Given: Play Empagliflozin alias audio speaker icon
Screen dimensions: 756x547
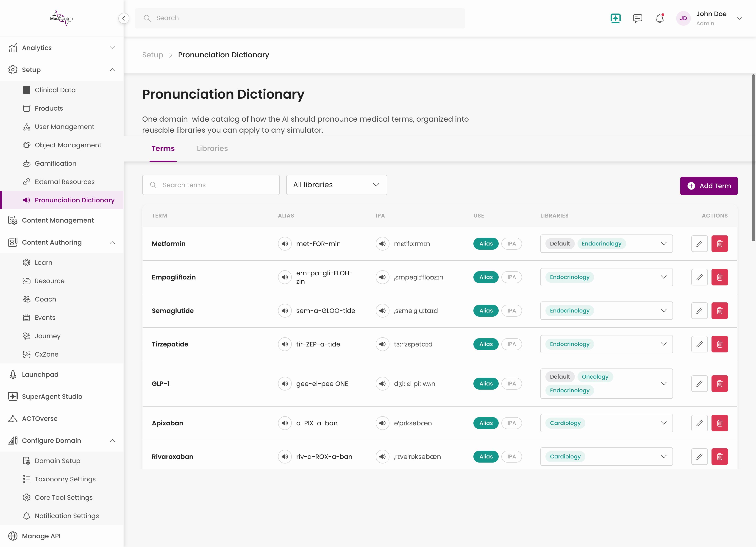Looking at the screenshot, I should coord(285,277).
